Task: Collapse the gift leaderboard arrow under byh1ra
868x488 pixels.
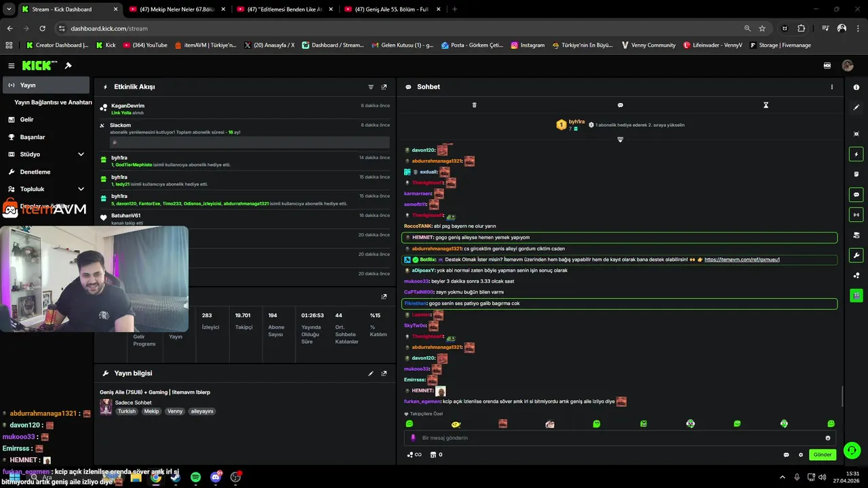Action: 620,139
